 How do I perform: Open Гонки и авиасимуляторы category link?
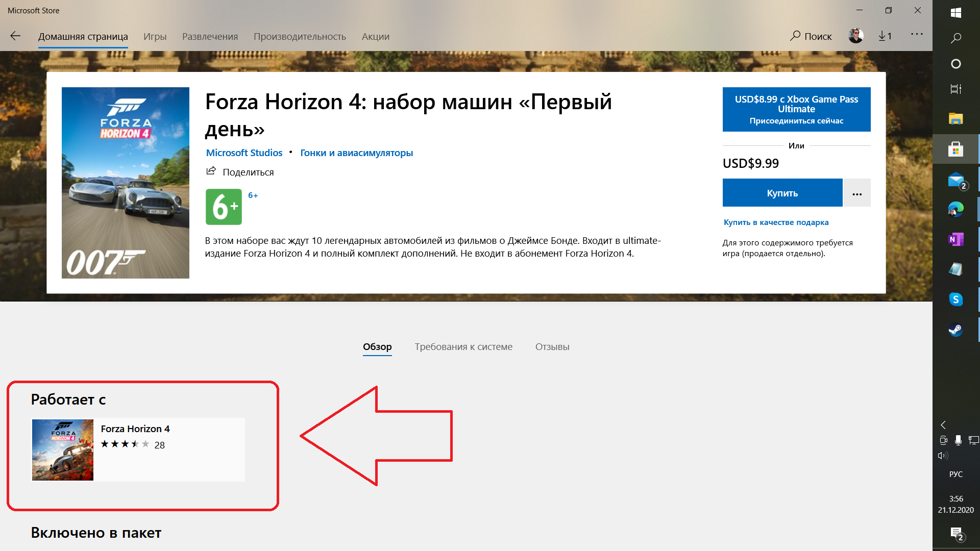click(x=356, y=153)
